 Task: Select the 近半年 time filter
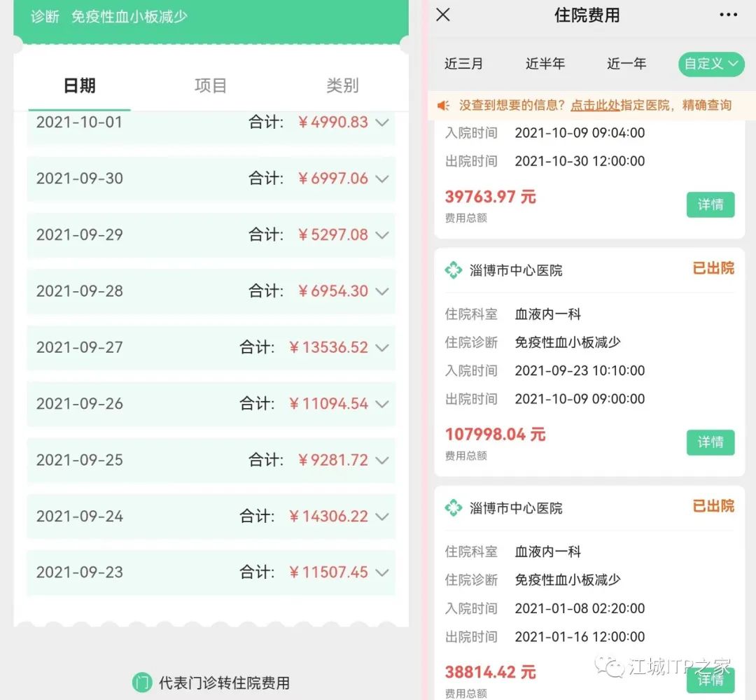(x=545, y=64)
